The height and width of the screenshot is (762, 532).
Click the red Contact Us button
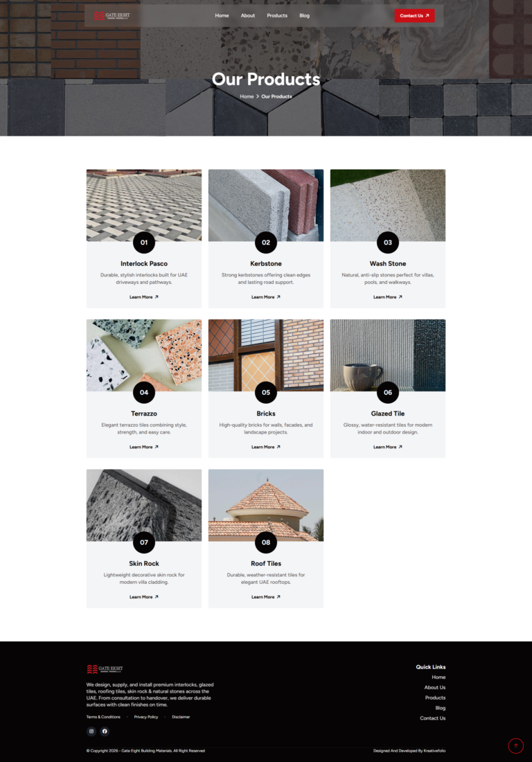(414, 15)
